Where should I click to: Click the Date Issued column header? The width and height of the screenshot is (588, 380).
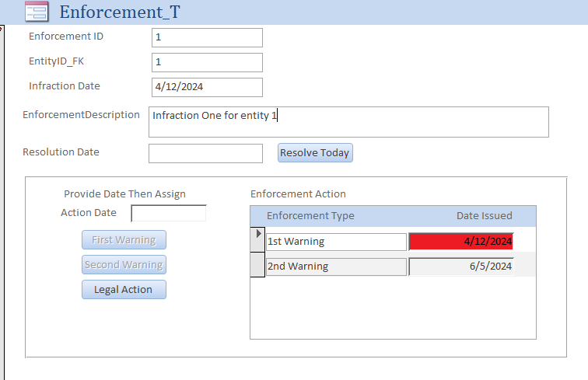coord(484,216)
